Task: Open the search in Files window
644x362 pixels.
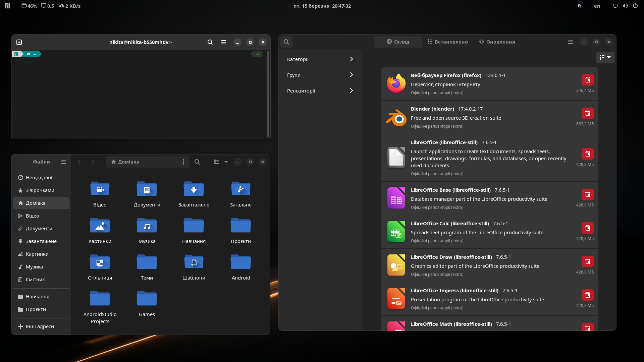Action: click(x=197, y=162)
